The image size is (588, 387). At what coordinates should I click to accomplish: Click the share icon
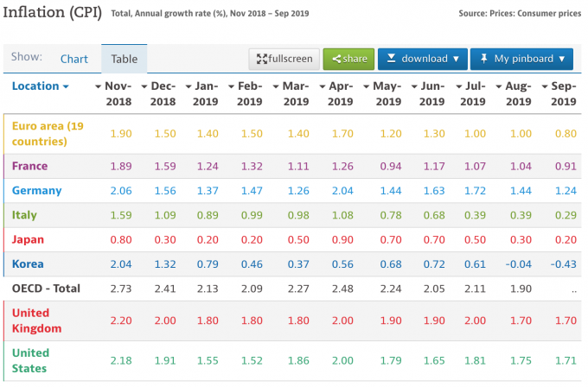pos(334,59)
